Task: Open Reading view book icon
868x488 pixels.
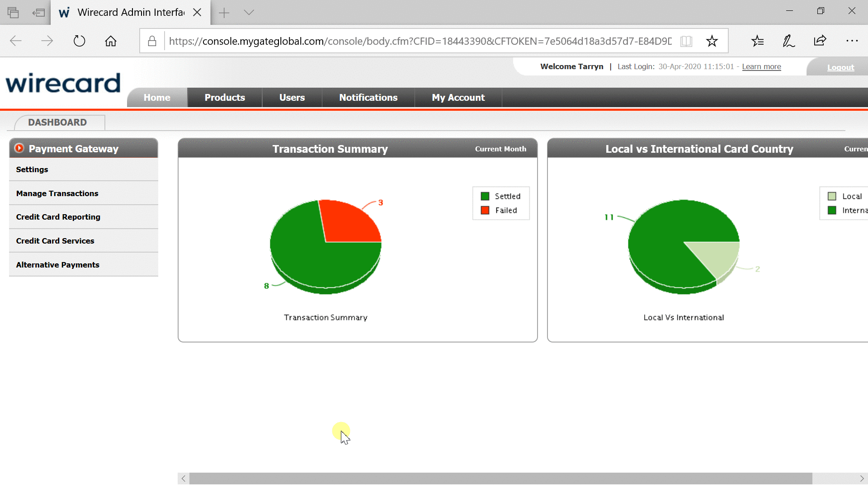Action: coord(686,41)
